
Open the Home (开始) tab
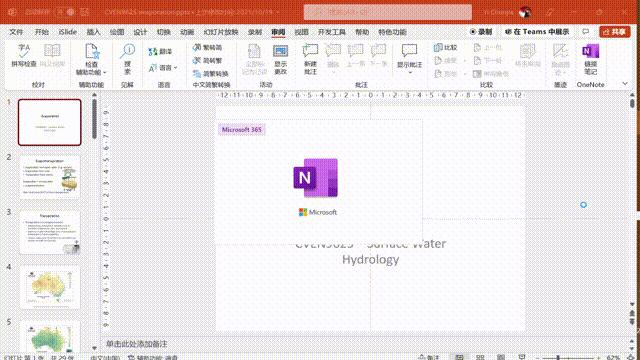click(42, 32)
